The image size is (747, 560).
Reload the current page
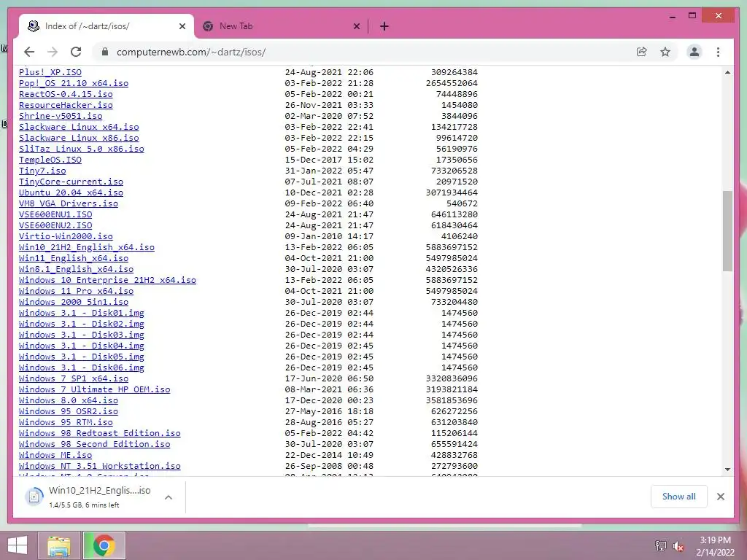click(76, 52)
